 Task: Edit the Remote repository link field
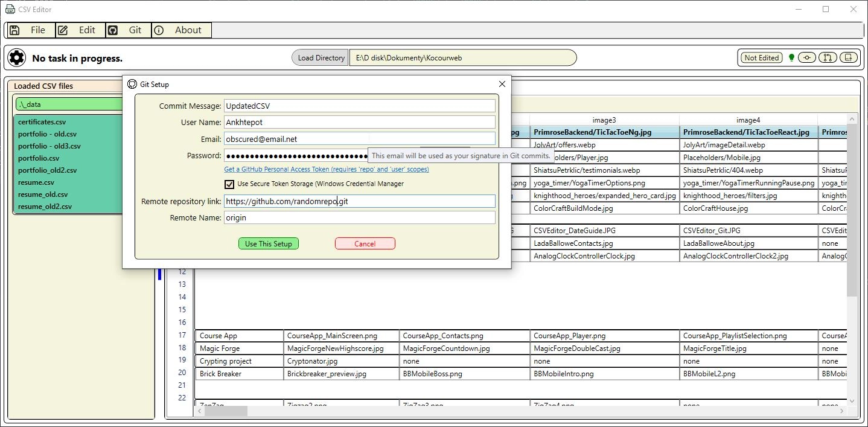(x=360, y=201)
